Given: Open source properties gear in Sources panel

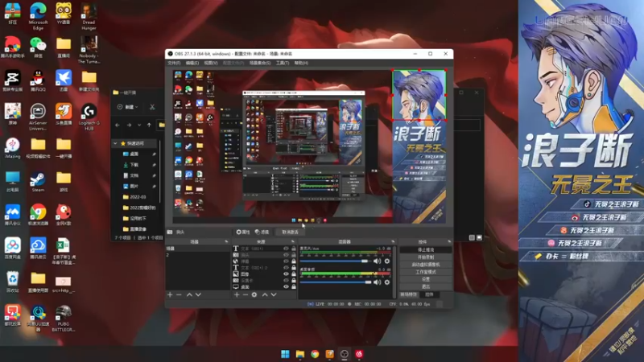Looking at the screenshot, I should tap(254, 294).
